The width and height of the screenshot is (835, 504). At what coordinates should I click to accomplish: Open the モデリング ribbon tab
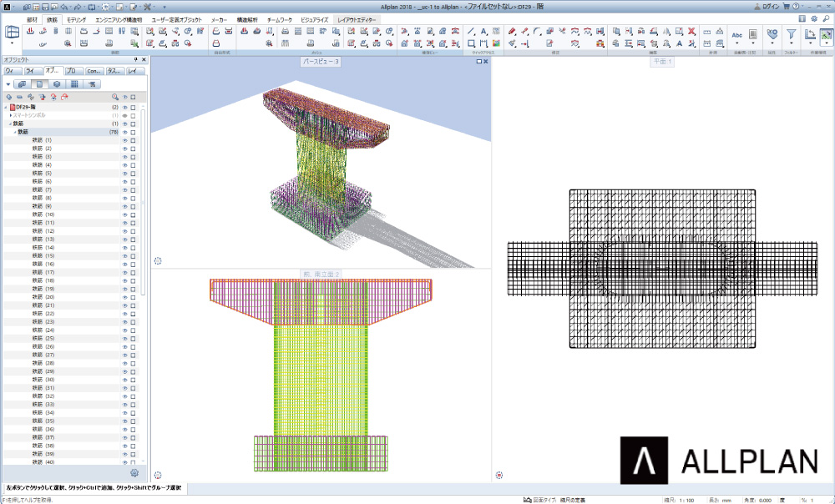point(76,18)
